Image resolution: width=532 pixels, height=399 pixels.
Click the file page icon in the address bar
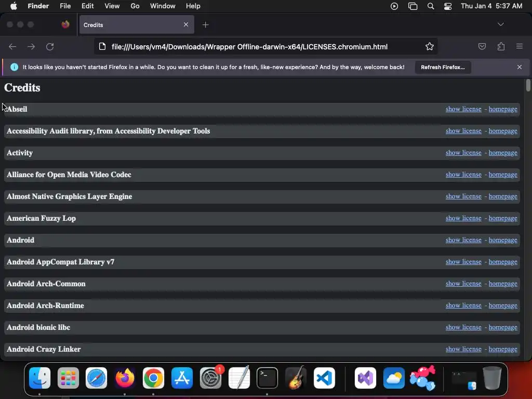tap(102, 46)
